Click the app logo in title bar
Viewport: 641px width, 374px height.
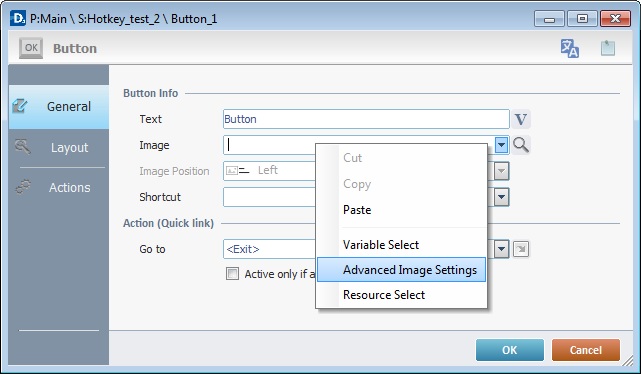(18, 18)
